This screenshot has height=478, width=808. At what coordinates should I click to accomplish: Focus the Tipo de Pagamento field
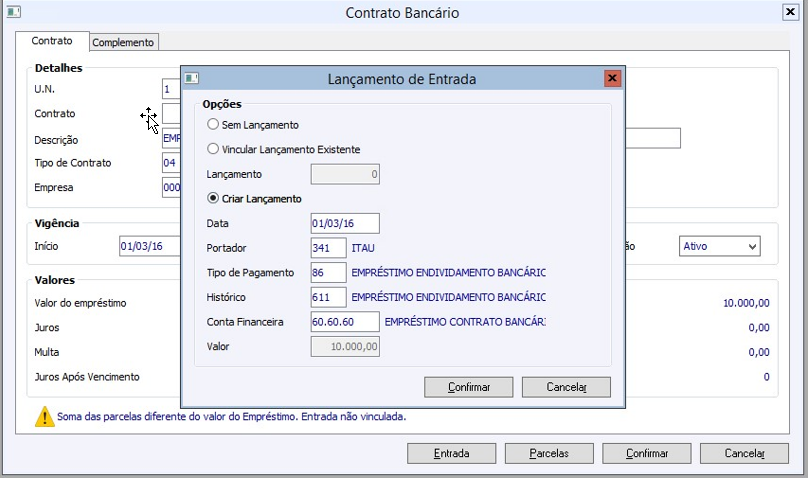click(x=328, y=272)
